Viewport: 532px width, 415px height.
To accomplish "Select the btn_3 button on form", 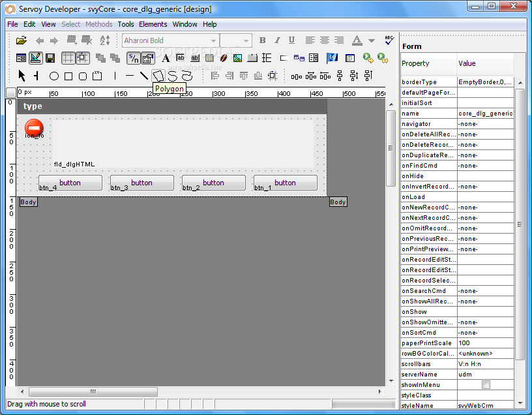I will coord(142,183).
